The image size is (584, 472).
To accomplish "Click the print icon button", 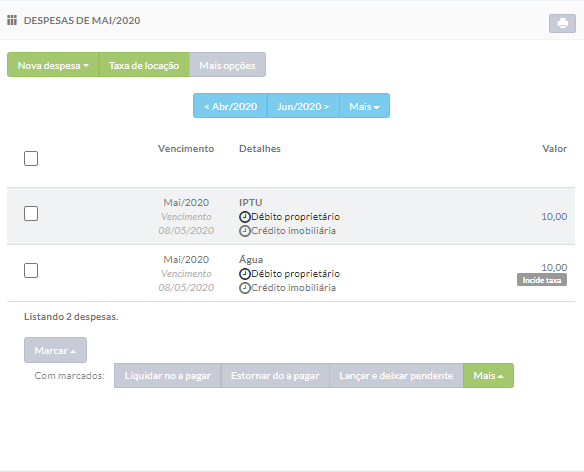I will [x=562, y=23].
